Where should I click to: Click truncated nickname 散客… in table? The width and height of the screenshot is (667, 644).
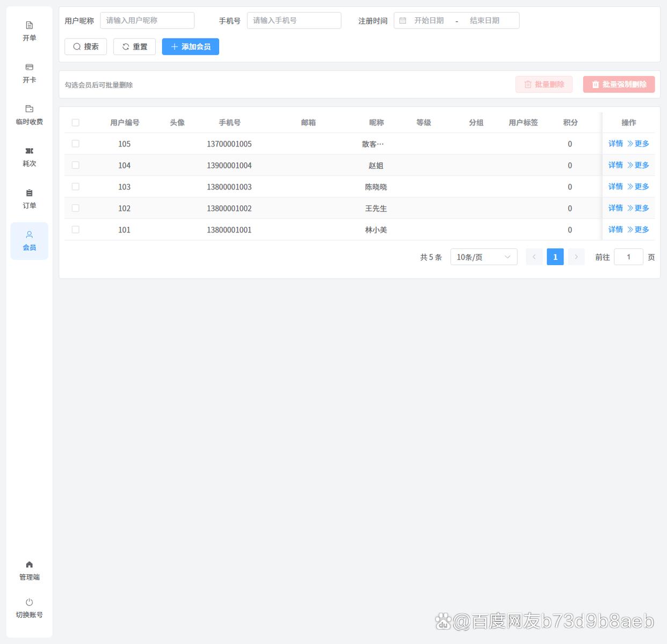click(373, 144)
